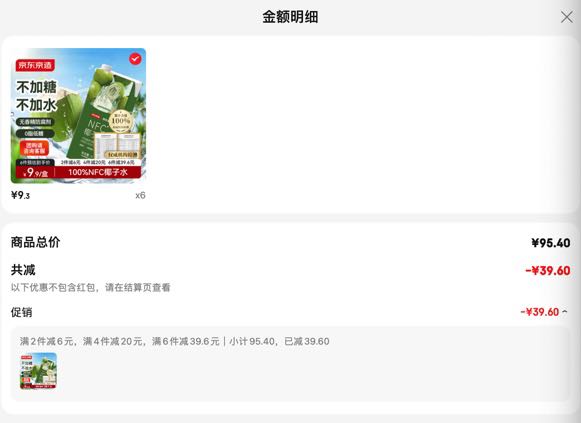Tap the ¥9.3 unit price under product
The image size is (581, 423).
pyautogui.click(x=20, y=195)
